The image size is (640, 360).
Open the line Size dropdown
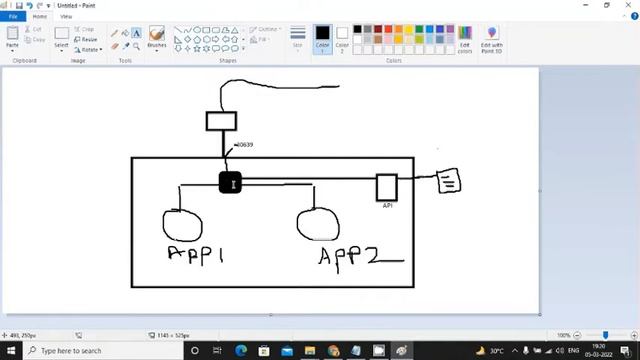(298, 39)
